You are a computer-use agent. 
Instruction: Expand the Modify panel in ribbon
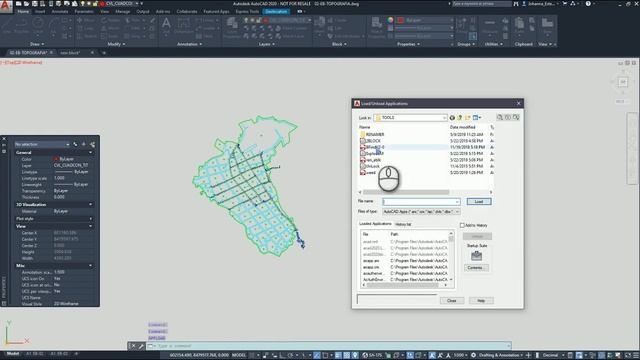pyautogui.click(x=116, y=44)
